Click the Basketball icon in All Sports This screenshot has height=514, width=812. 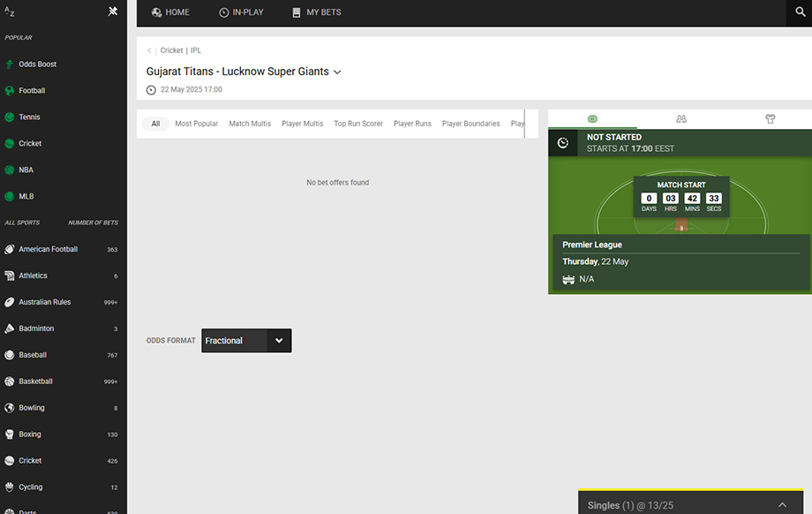tap(10, 382)
